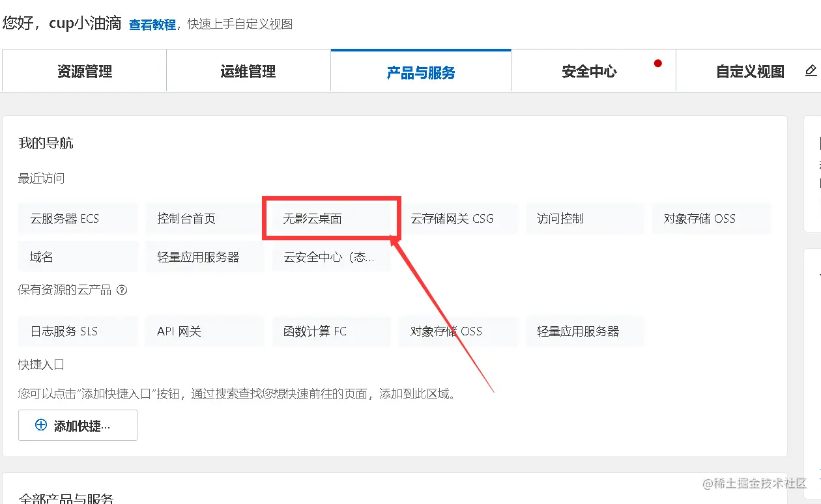Open 函数计算 FC
821x504 pixels.
coord(331,331)
